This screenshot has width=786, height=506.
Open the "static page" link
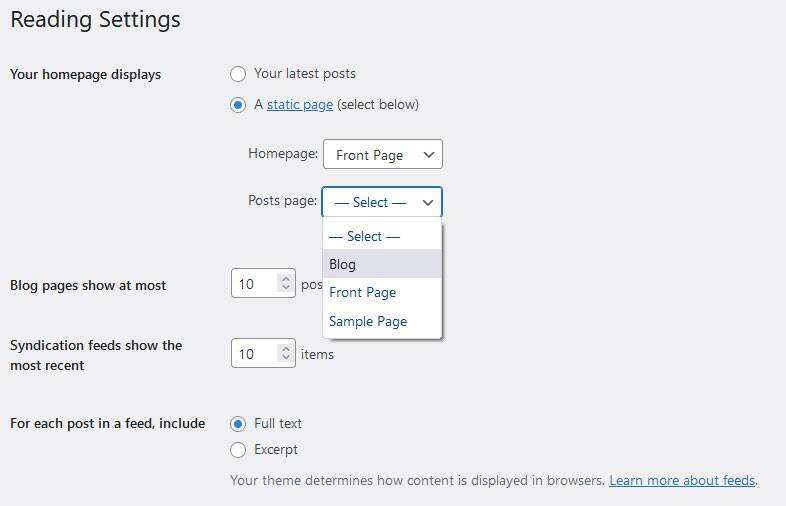point(299,105)
